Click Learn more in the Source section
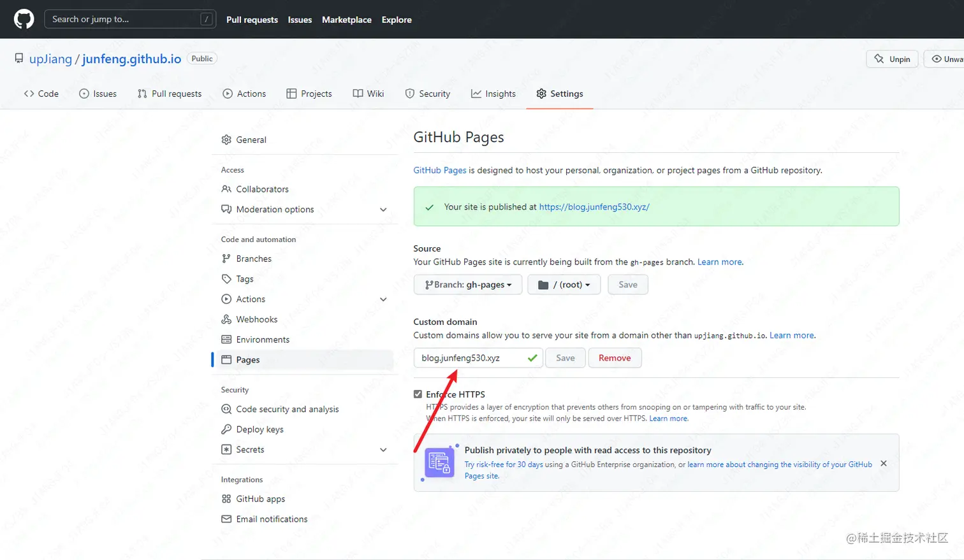This screenshot has height=560, width=964. 720,262
